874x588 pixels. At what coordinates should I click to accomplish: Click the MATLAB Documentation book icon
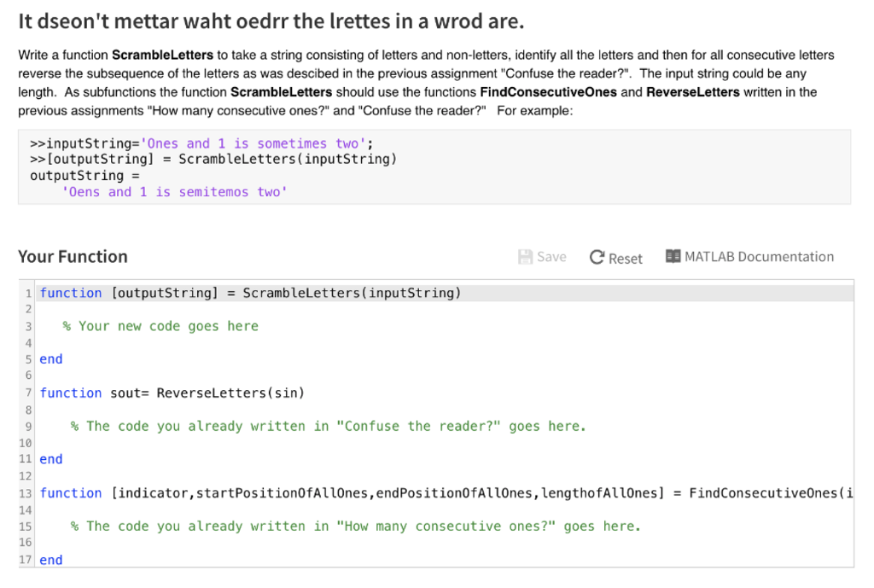pyautogui.click(x=673, y=256)
